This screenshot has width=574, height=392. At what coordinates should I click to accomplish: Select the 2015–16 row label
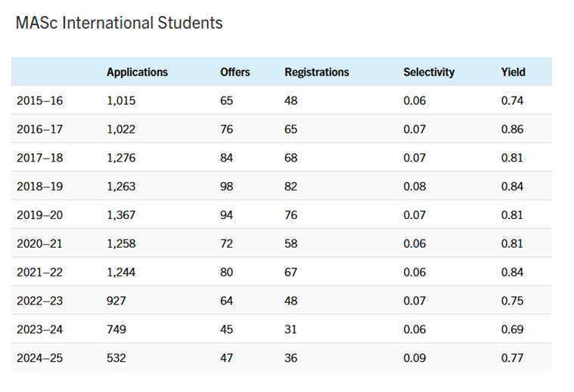click(39, 100)
